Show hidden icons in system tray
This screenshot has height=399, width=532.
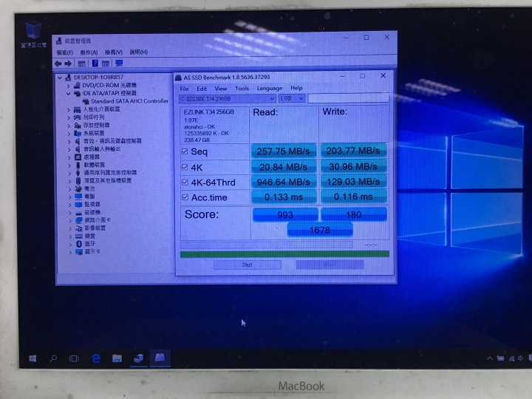click(490, 358)
